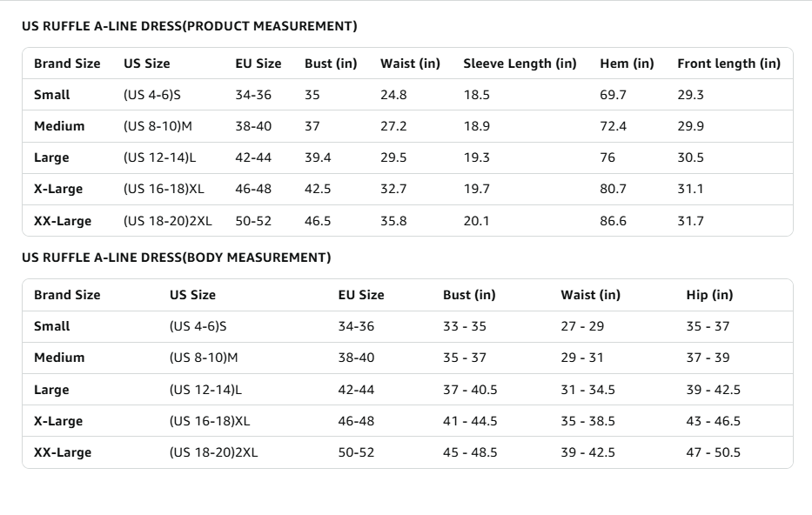Click (US 16-18)XL in body table
Image resolution: width=812 pixels, height=515 pixels.
tap(209, 421)
